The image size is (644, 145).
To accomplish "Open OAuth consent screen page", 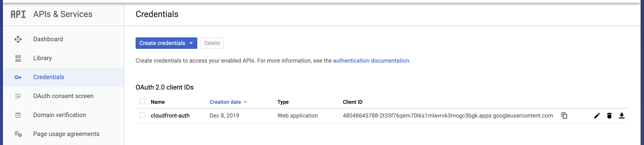I will coord(64,96).
